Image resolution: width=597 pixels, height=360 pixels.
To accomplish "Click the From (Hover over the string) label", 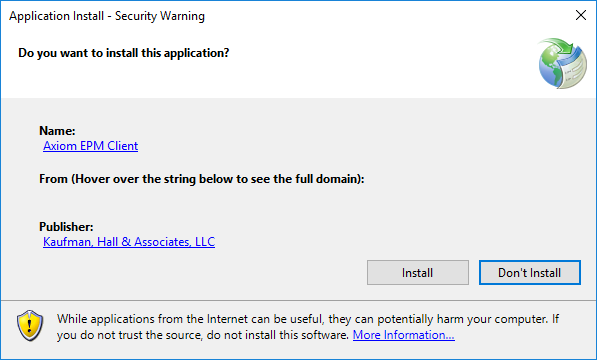I will tap(201, 179).
